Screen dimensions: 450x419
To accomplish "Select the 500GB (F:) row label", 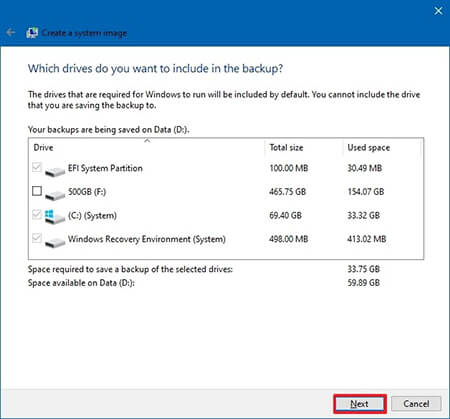I will pyautogui.click(x=87, y=192).
